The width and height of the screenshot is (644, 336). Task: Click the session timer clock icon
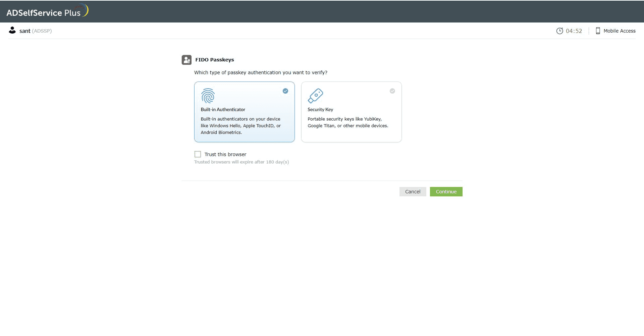coord(559,31)
